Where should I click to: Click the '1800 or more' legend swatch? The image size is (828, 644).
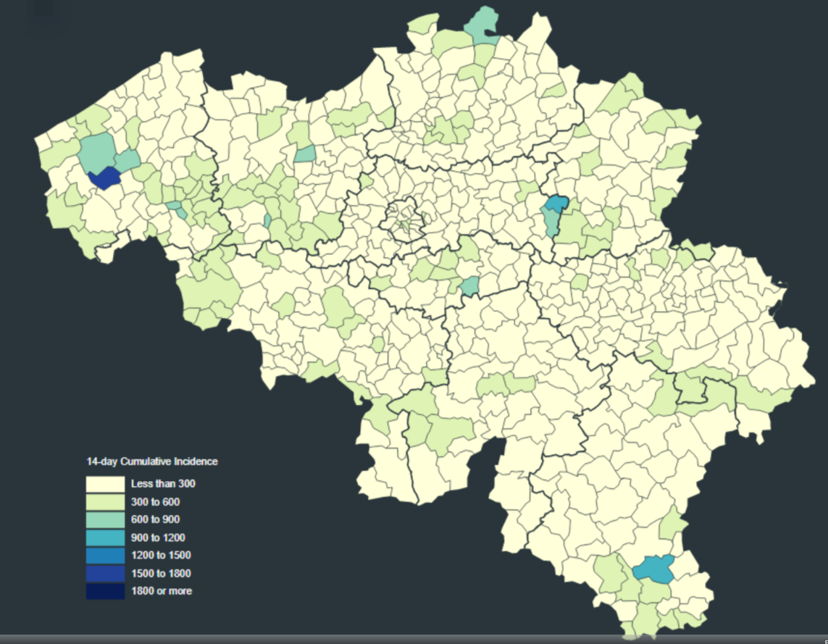[104, 591]
